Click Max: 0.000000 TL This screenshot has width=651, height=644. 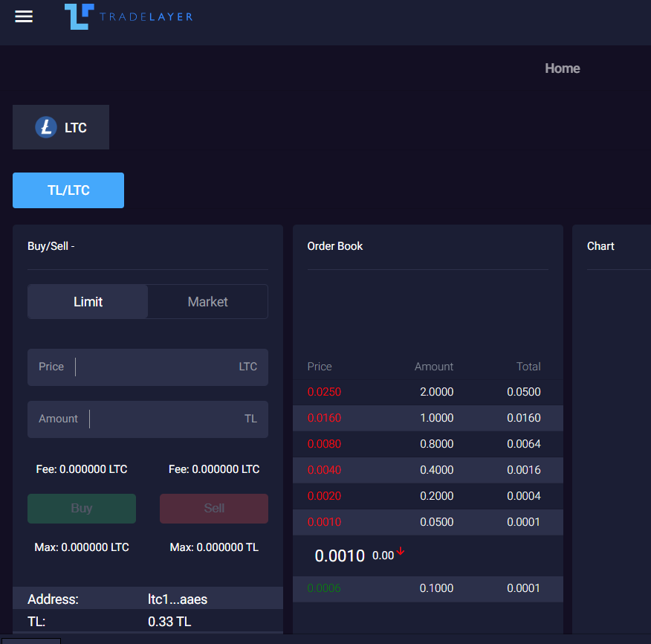click(214, 547)
